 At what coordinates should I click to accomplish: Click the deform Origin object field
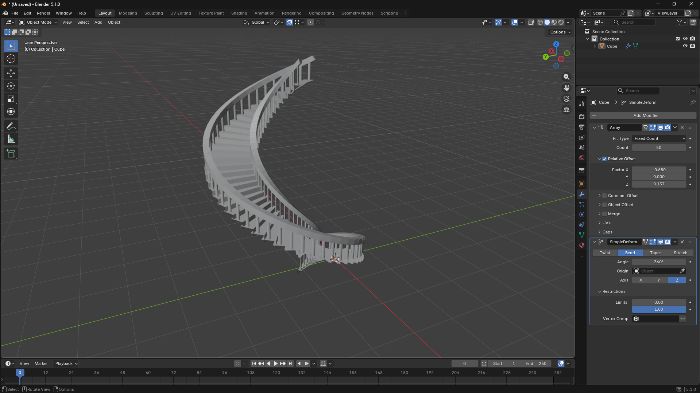coord(659,271)
